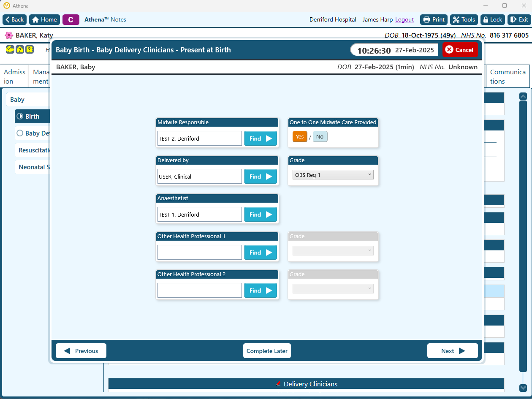
Task: Click the purple C button
Action: click(x=71, y=19)
